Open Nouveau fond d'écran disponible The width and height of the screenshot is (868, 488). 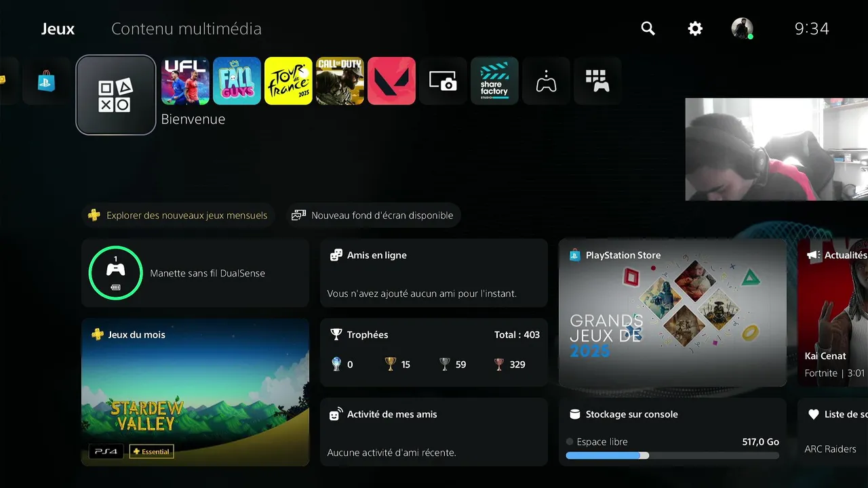coord(374,216)
